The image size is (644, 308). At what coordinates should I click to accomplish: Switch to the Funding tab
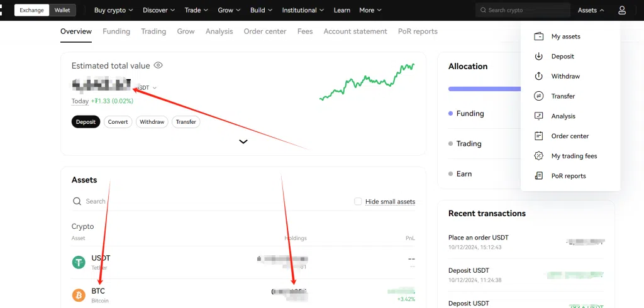tap(116, 31)
